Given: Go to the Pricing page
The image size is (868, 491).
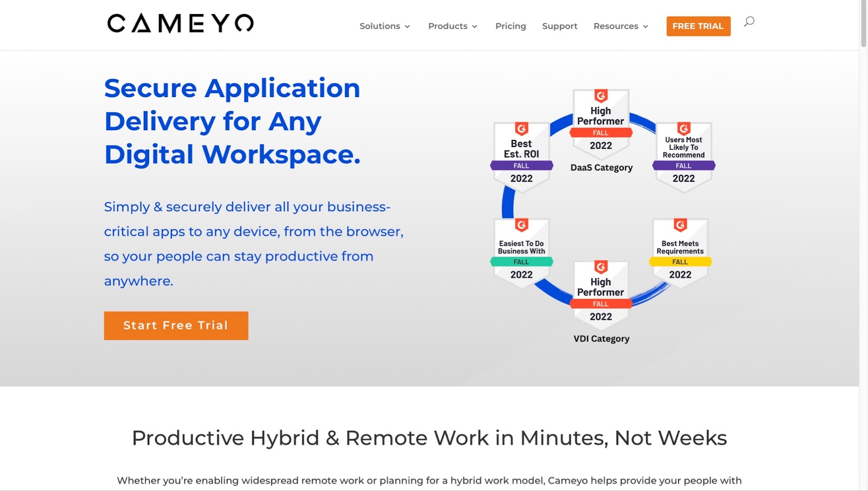Looking at the screenshot, I should pyautogui.click(x=510, y=26).
